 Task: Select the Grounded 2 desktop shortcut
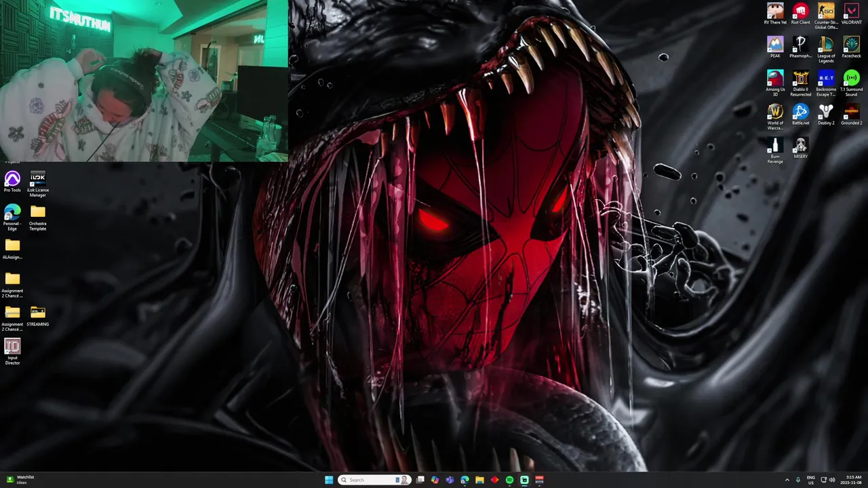(851, 114)
